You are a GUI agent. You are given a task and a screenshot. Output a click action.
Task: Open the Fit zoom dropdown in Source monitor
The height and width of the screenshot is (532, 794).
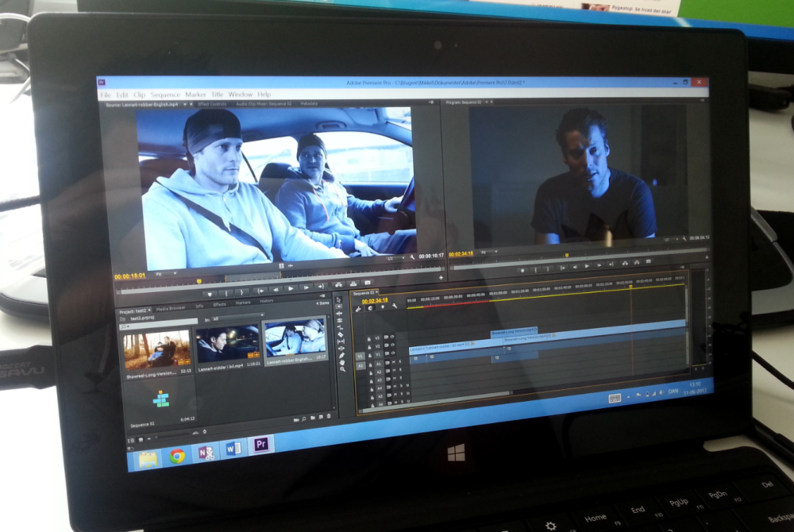tap(166, 274)
